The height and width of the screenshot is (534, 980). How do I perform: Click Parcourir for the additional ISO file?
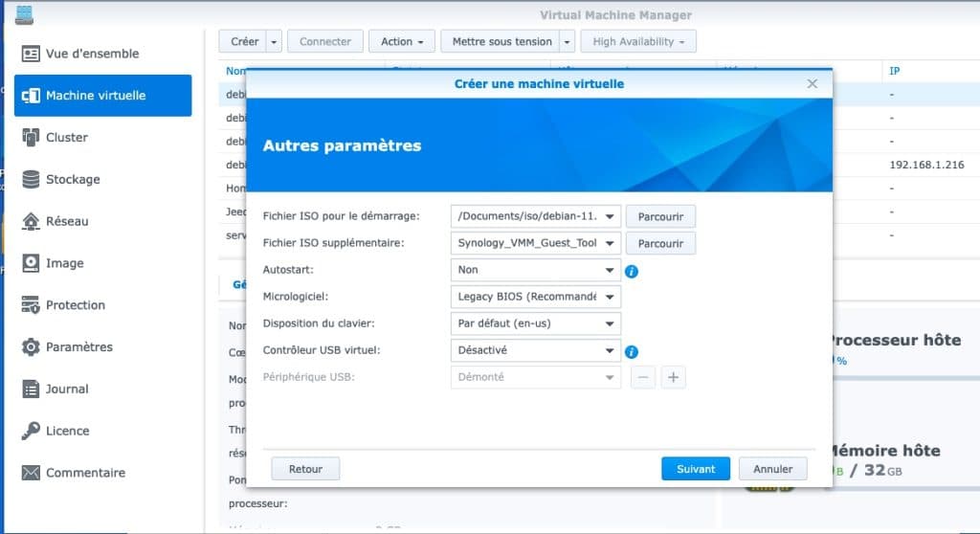[660, 244]
